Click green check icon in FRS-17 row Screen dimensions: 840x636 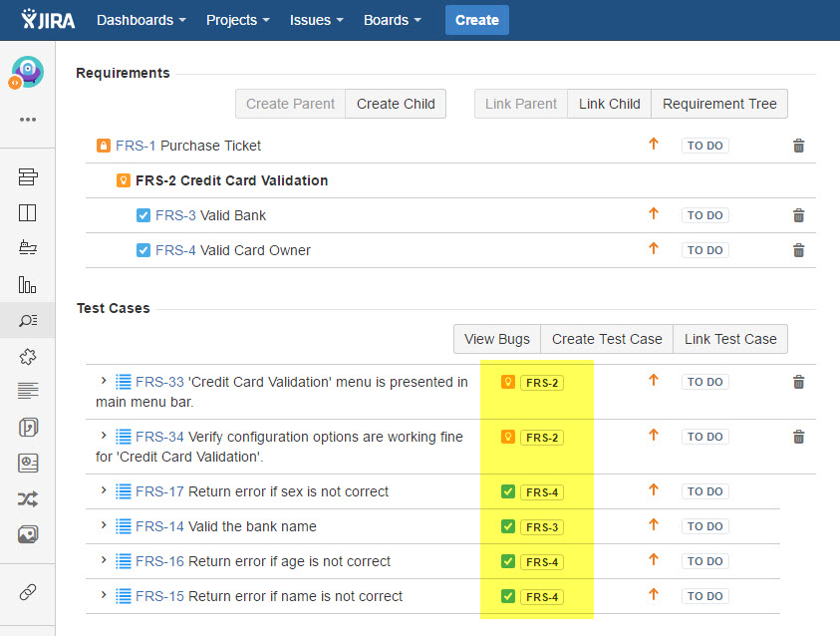click(508, 491)
